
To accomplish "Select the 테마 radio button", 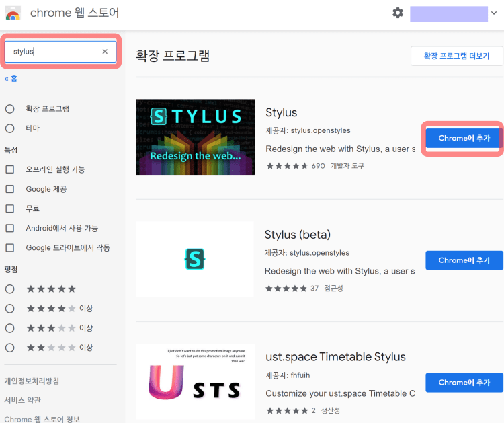I will (x=10, y=128).
